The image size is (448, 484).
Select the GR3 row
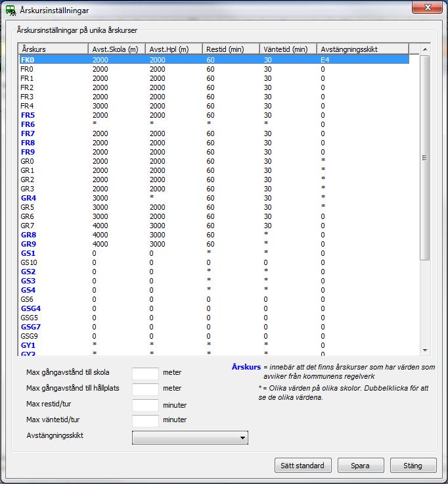tap(214, 189)
